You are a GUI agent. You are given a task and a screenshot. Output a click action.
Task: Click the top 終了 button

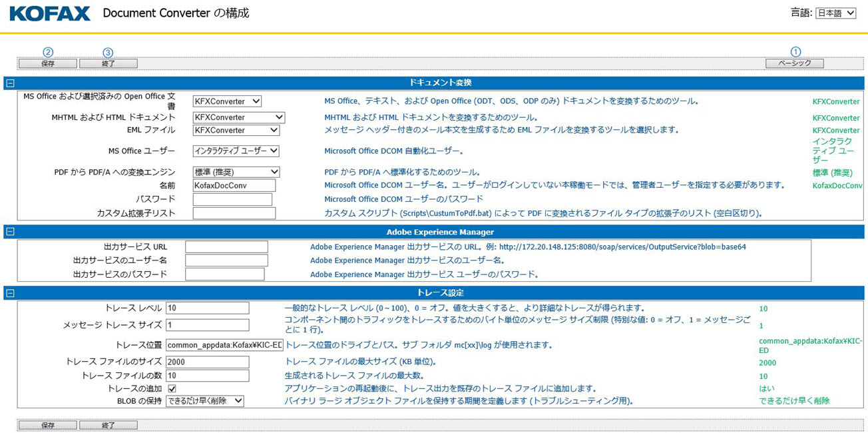(108, 64)
